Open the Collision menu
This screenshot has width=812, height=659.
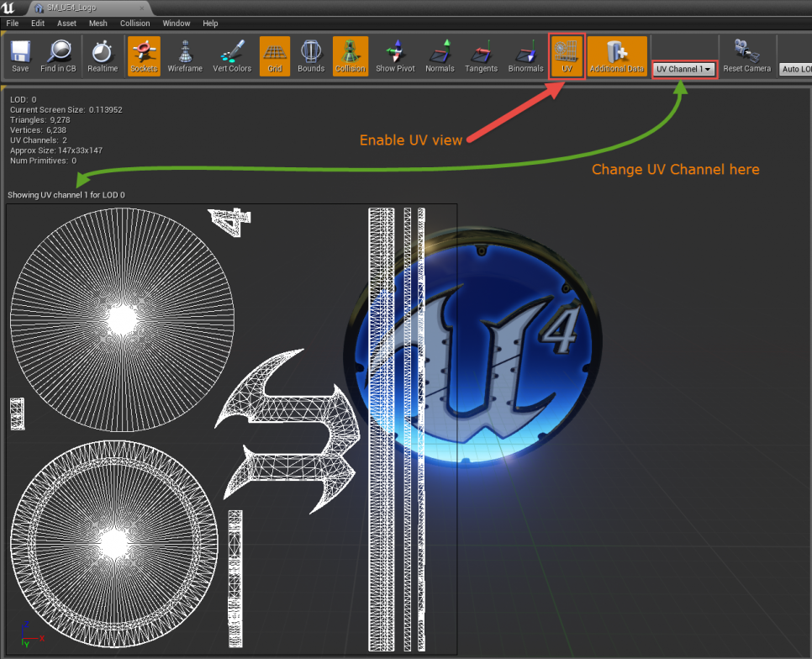(134, 24)
